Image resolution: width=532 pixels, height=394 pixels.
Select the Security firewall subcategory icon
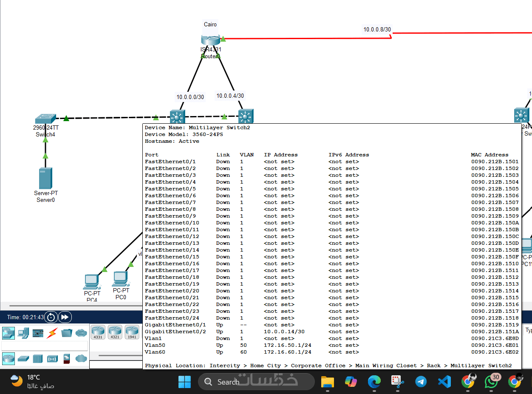pos(66,358)
